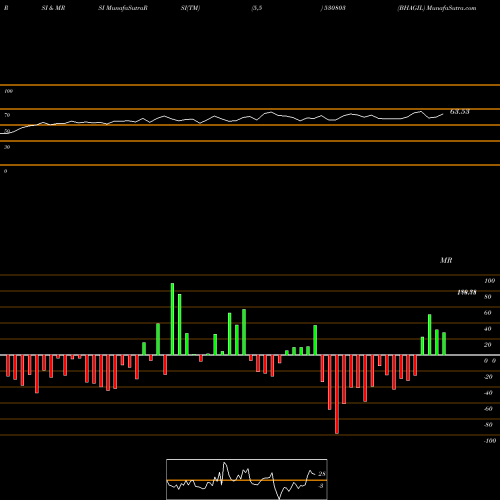Click the -60 label on MR axis
Screen dimensions: 500x500
click(488, 409)
